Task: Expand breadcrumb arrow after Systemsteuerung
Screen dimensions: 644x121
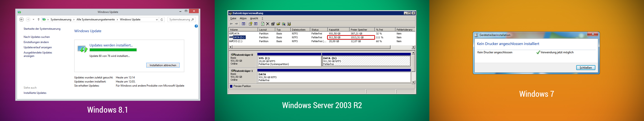Action: click(74, 19)
